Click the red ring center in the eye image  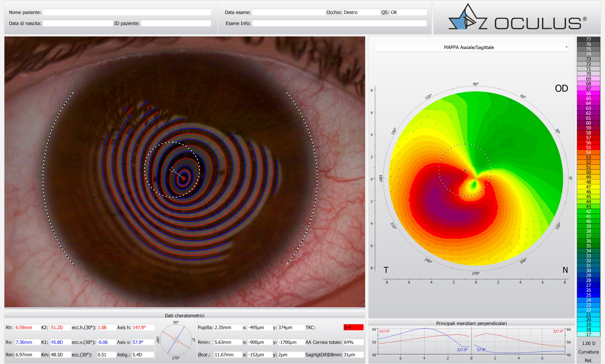[x=183, y=178]
